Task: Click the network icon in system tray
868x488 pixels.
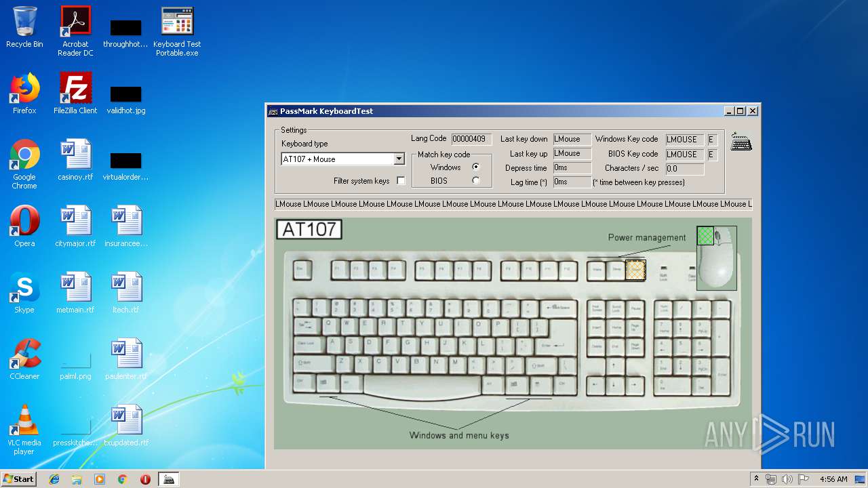Action: [x=771, y=479]
